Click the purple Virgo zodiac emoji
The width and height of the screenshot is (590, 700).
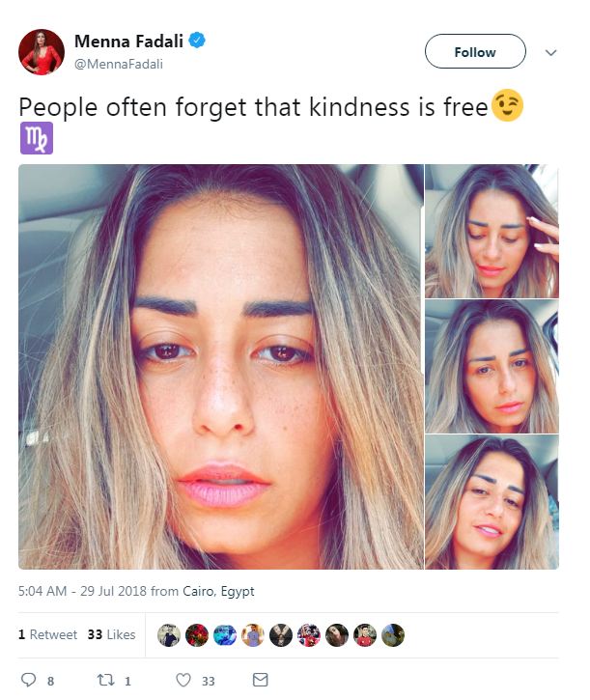pos(37,138)
